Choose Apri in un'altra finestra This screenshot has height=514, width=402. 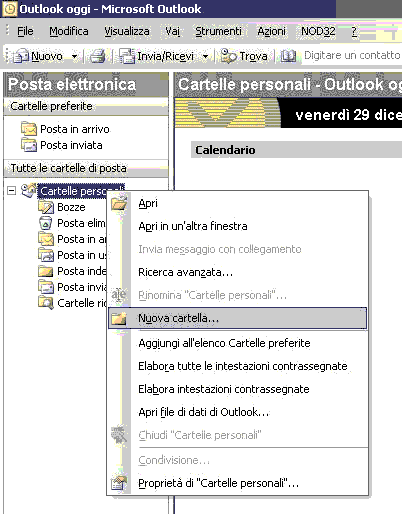click(238, 226)
